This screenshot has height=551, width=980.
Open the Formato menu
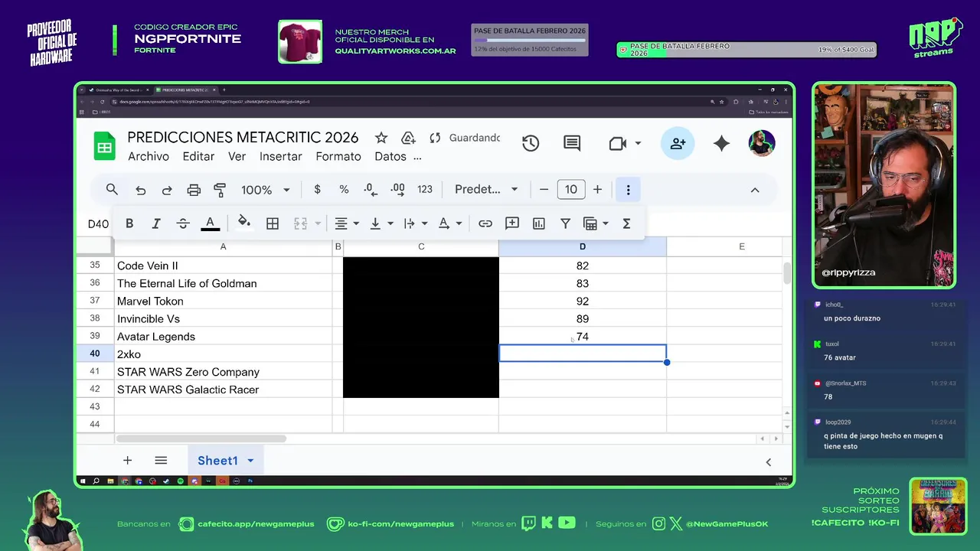(x=338, y=156)
